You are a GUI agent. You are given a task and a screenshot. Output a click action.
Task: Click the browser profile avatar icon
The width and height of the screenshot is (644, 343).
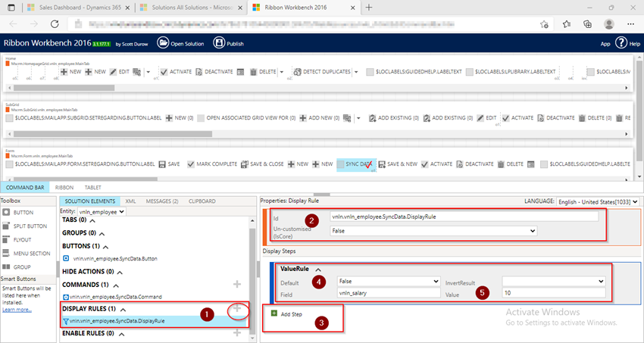tap(609, 23)
